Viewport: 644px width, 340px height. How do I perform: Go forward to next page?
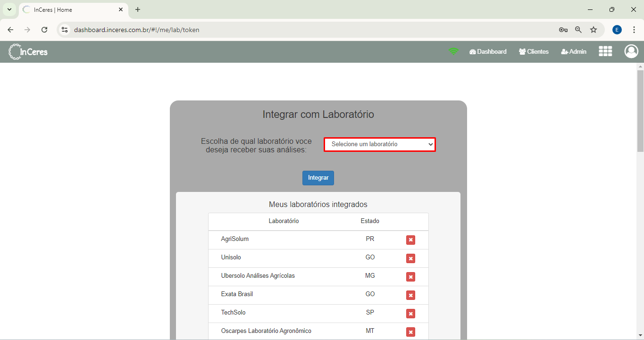click(27, 30)
